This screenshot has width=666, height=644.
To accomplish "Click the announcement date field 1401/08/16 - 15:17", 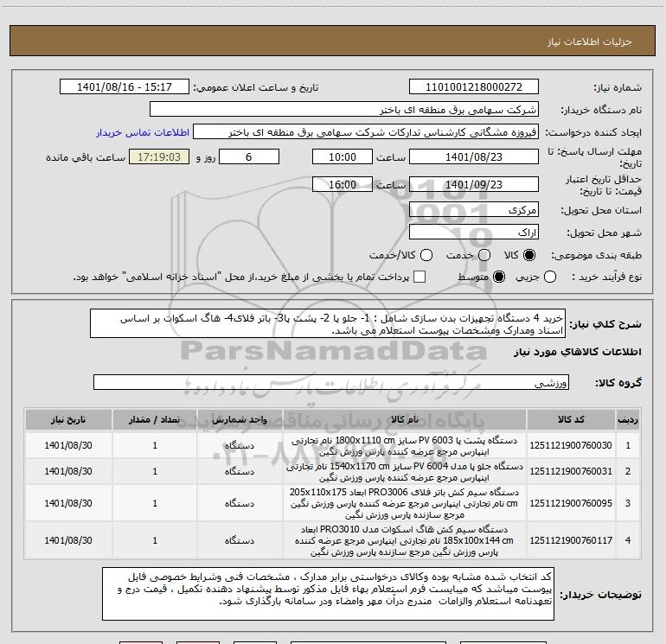I will 124,86.
